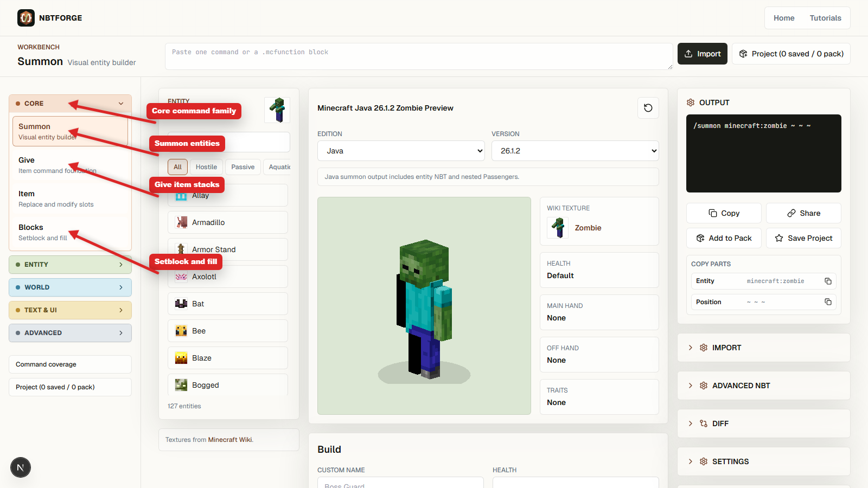Open Command coverage in sidebar
Screen dimensions: 868x488
(70, 364)
